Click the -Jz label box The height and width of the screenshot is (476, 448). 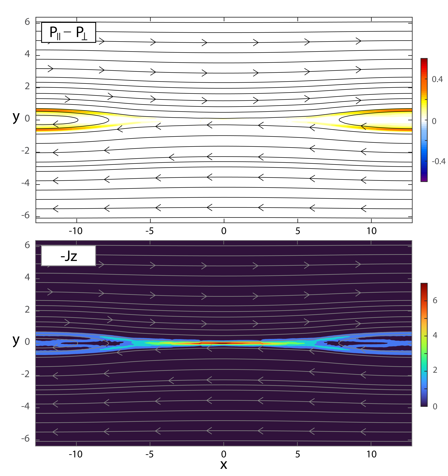69,256
